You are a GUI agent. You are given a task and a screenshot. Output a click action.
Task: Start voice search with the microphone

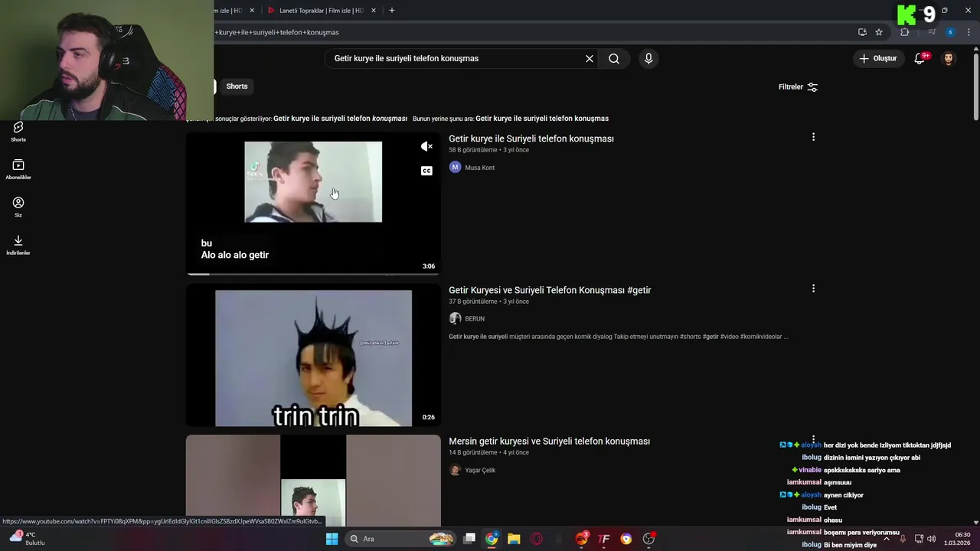[x=648, y=58]
